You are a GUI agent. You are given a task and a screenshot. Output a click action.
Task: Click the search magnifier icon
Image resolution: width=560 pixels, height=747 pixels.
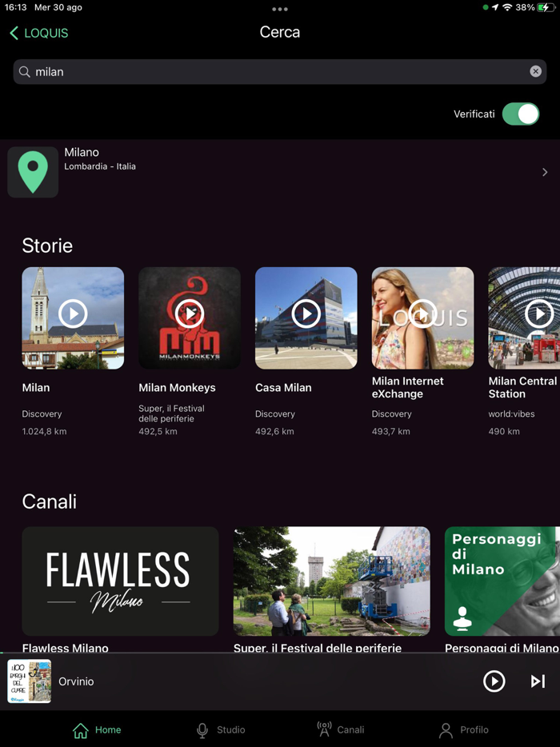(x=24, y=72)
